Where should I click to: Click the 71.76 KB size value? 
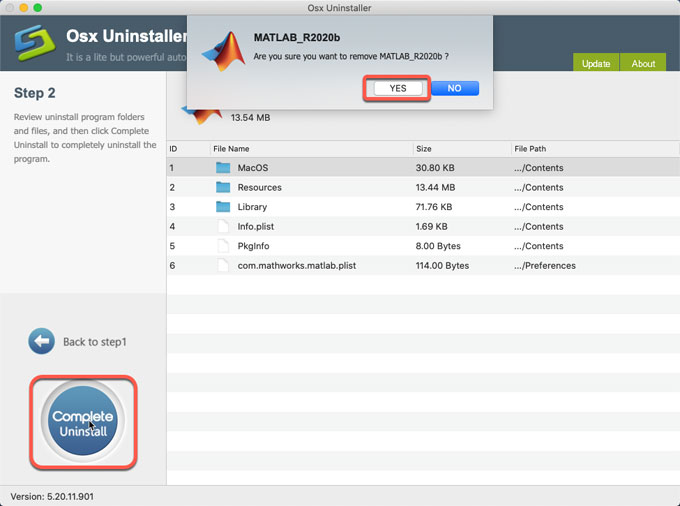point(434,207)
